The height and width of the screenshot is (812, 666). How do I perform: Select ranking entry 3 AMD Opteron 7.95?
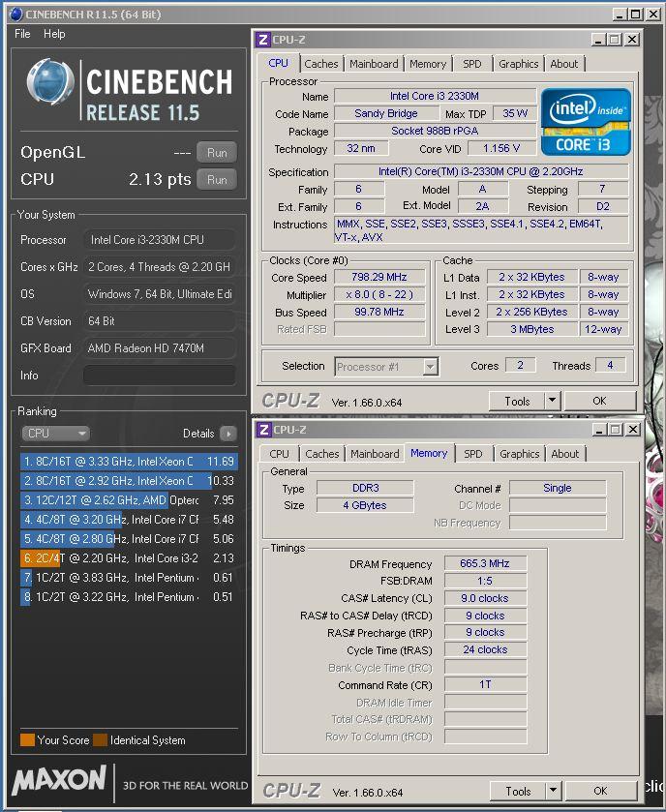[129, 499]
